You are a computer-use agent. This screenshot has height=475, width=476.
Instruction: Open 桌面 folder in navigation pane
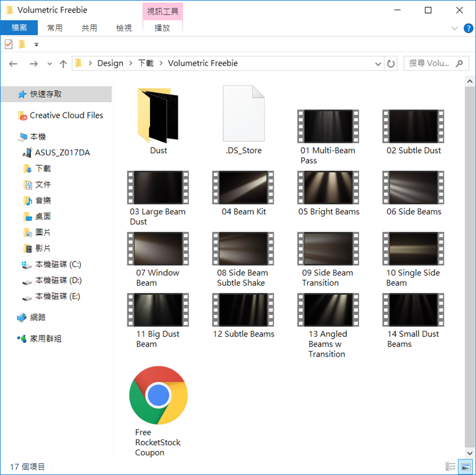37,216
